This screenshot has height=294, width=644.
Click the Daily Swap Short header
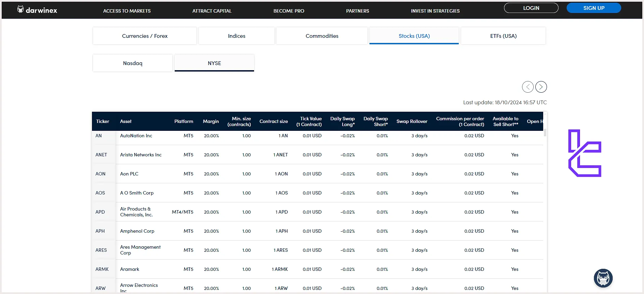(x=376, y=121)
